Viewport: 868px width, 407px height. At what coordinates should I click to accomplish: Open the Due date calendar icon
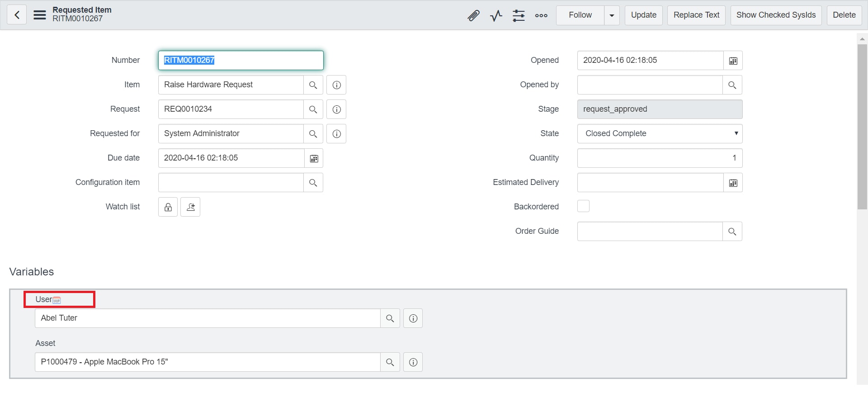[x=314, y=158]
